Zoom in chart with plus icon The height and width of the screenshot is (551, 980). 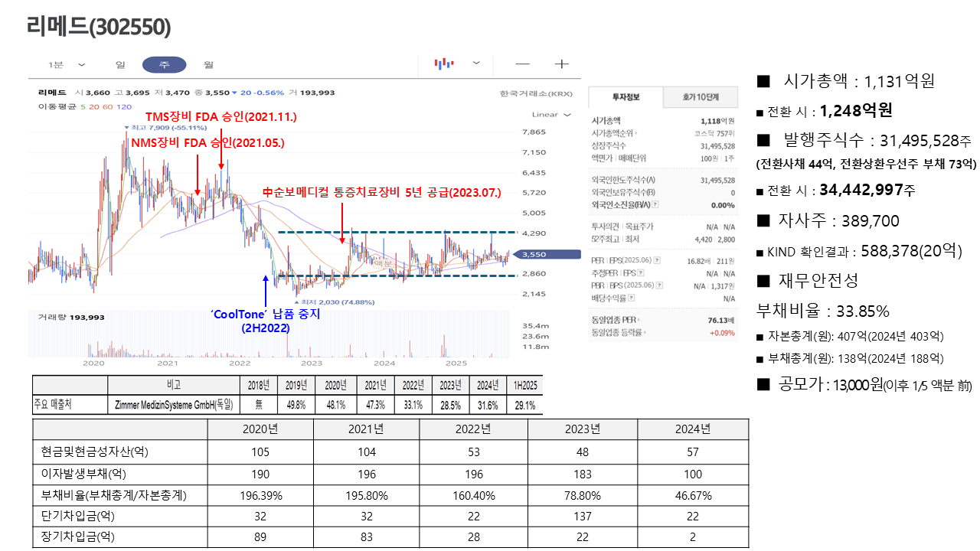(x=561, y=64)
